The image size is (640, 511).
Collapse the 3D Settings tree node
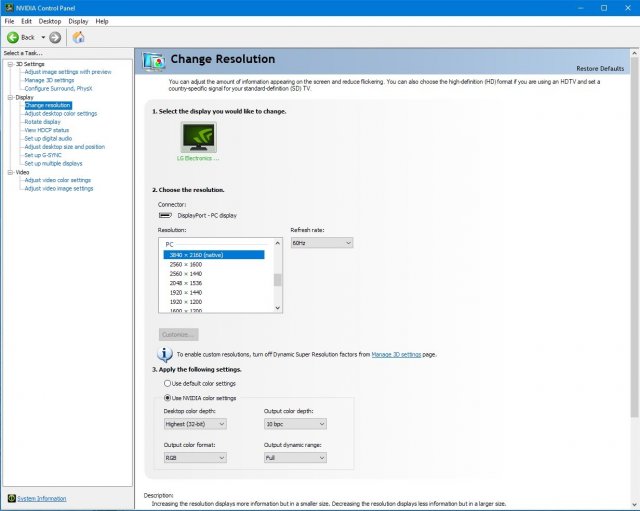6,64
